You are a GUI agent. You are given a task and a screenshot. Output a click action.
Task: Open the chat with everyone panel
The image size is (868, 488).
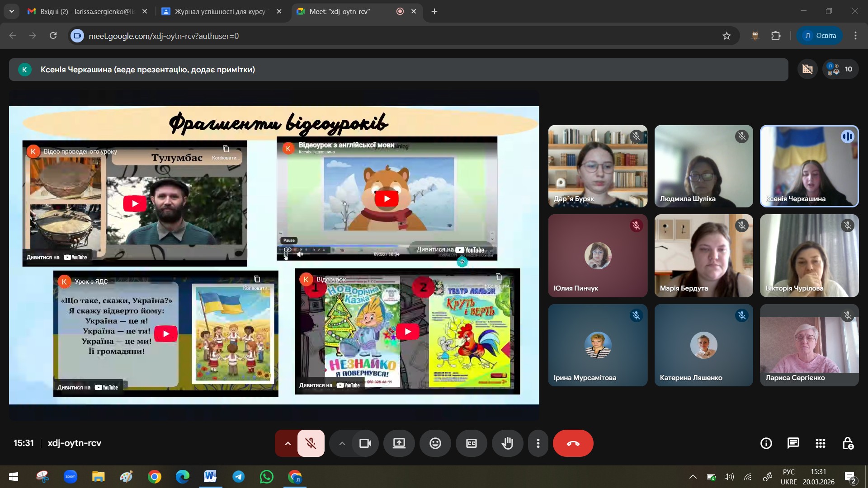793,443
